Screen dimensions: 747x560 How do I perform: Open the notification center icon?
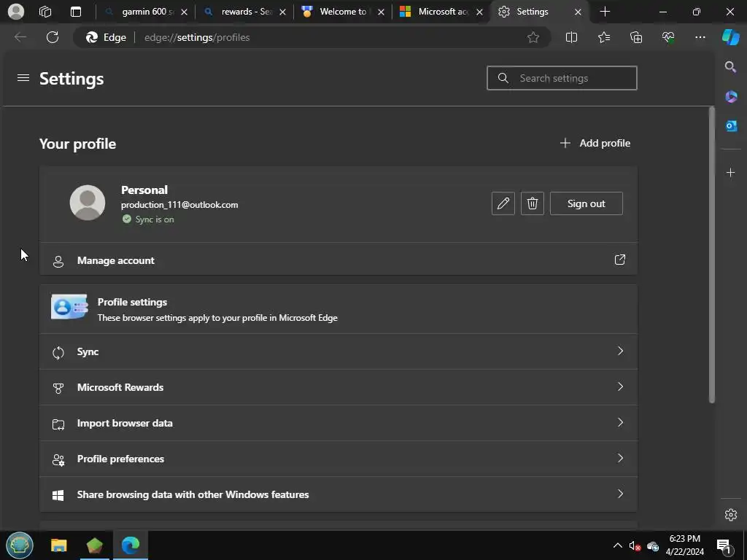pos(724,545)
